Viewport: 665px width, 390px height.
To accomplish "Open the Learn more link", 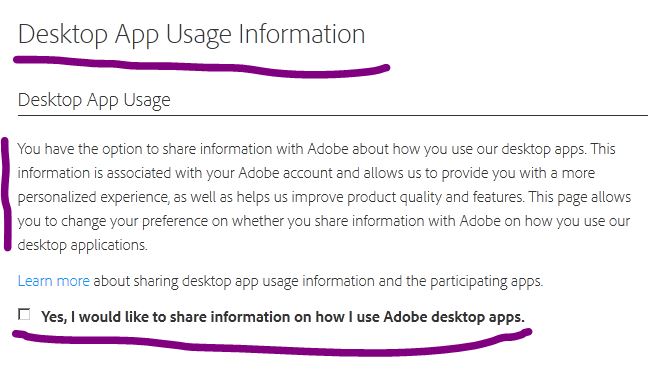I will pos(54,281).
